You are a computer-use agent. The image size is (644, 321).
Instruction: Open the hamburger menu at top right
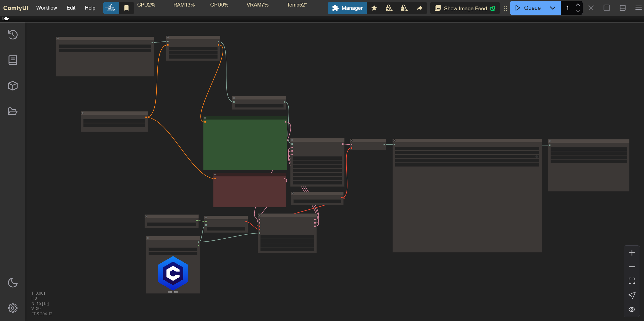[638, 8]
